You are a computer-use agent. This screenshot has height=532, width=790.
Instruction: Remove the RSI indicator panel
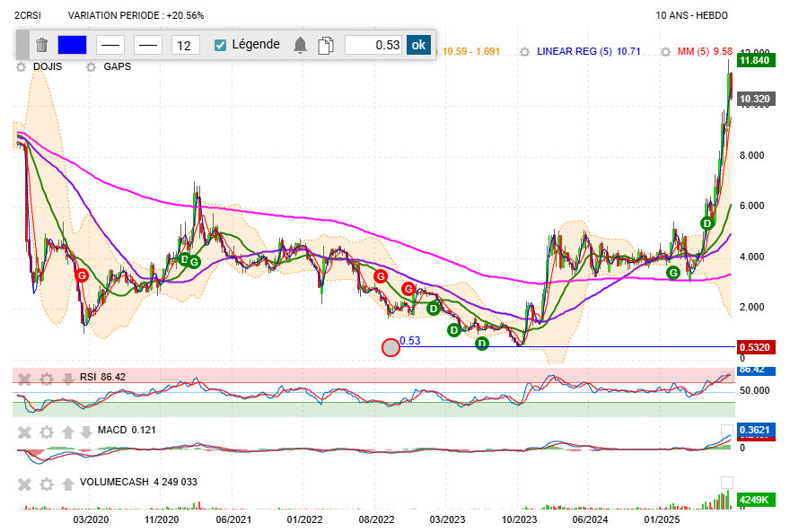coord(25,379)
